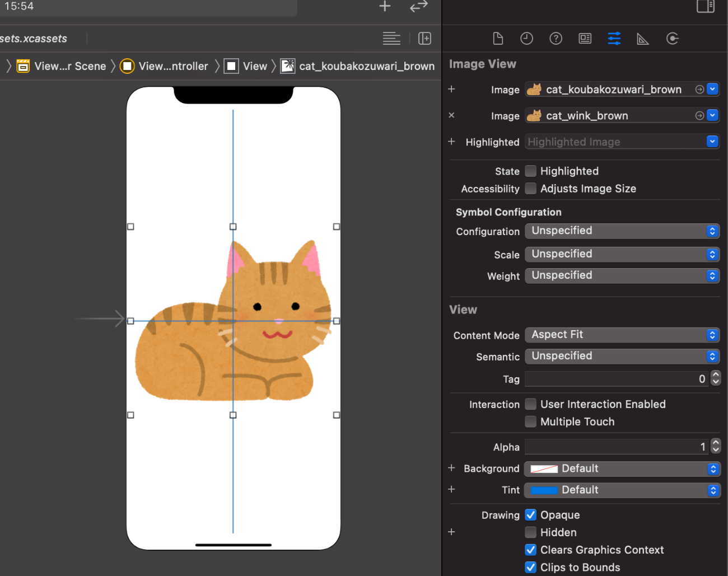Open the Quick Help inspector
This screenshot has height=576, width=728.
556,39
